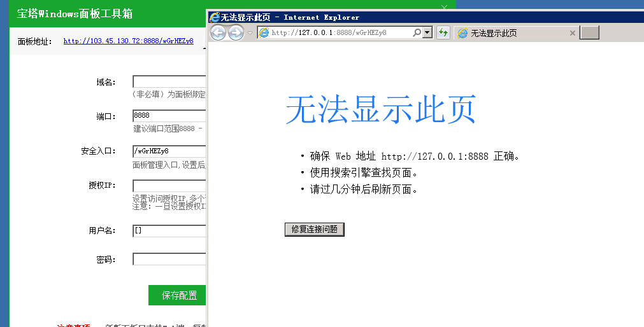Click the 保存配置 button

pos(177,295)
